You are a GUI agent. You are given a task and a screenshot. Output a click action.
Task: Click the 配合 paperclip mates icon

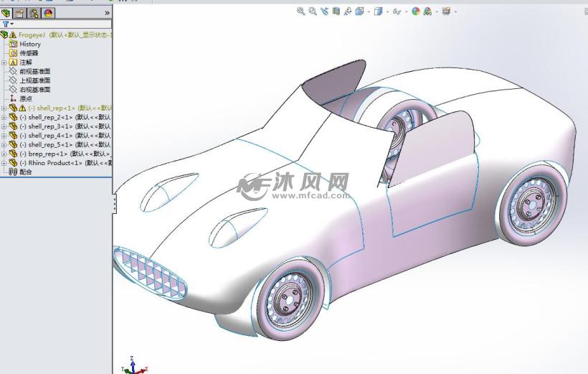pyautogui.click(x=13, y=172)
